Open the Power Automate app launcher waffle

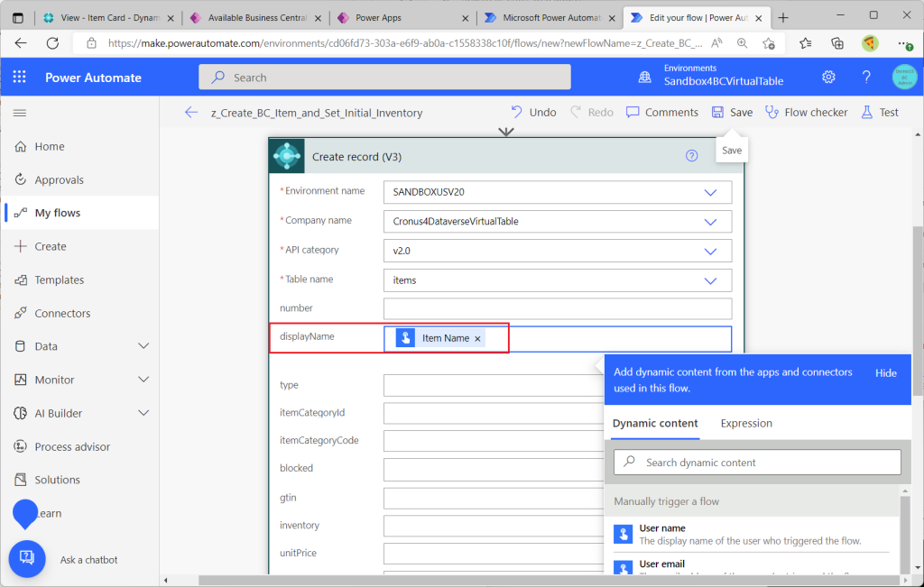(20, 78)
